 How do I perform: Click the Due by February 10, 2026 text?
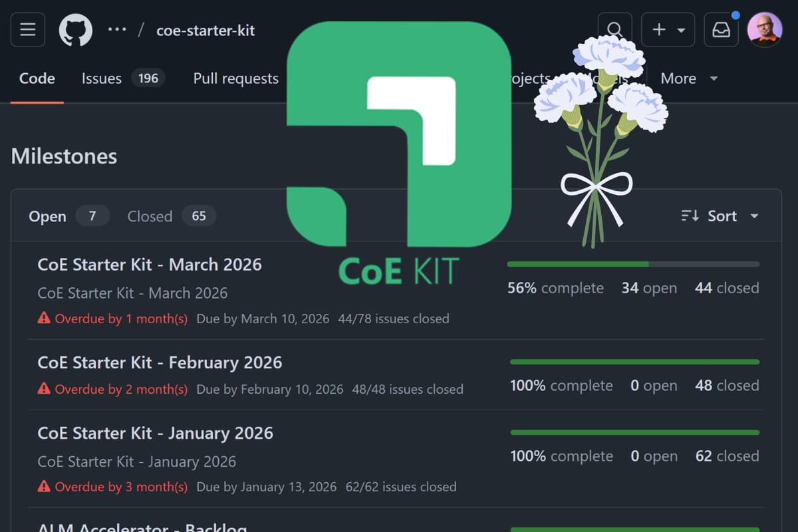(x=269, y=389)
